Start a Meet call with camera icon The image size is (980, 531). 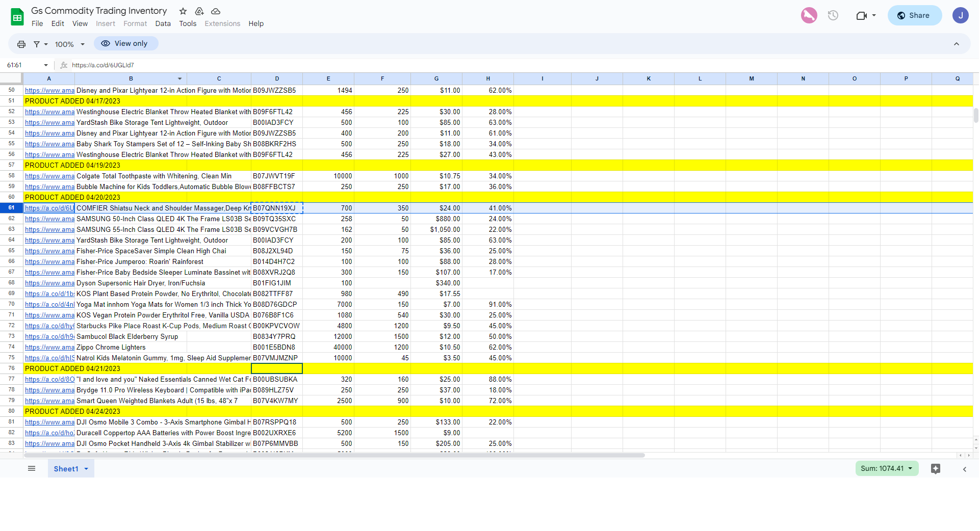point(862,15)
